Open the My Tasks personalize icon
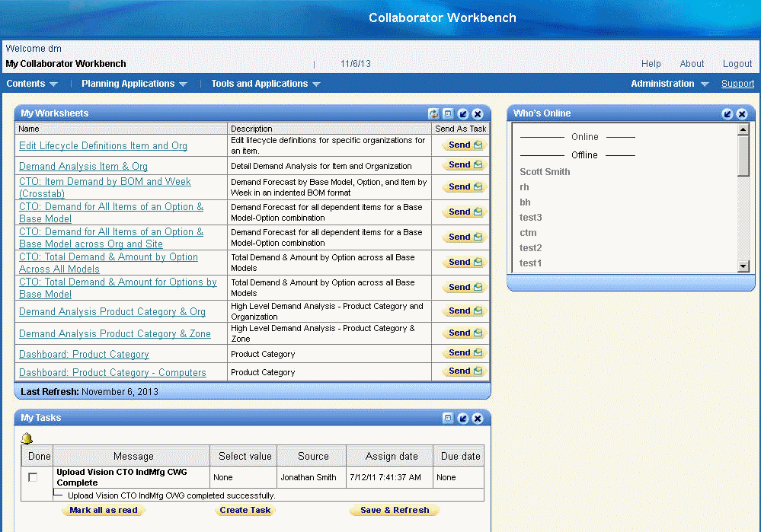 [448, 418]
